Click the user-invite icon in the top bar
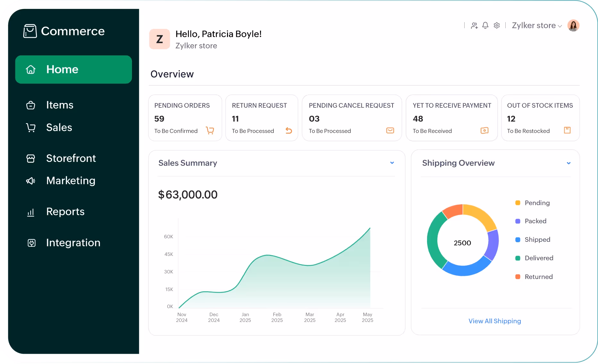Image resolution: width=598 pixels, height=364 pixels. point(474,25)
